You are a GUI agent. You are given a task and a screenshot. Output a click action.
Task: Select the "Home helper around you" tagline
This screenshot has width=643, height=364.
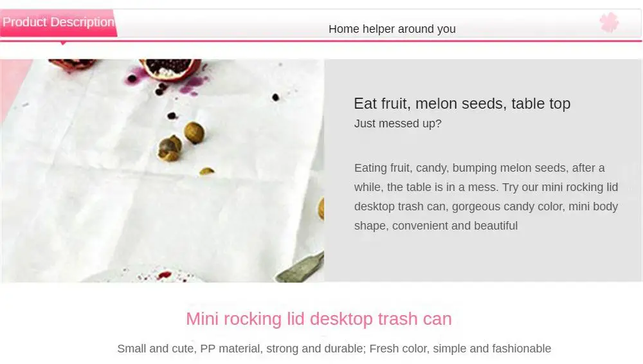[x=392, y=29]
